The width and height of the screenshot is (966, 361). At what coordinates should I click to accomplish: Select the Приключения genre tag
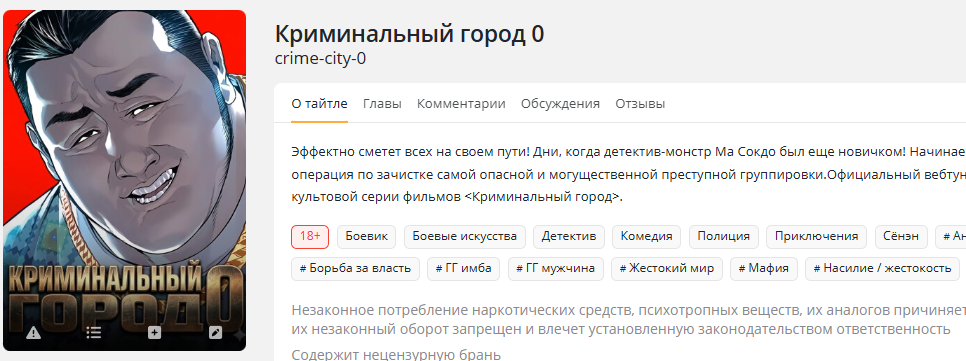[x=816, y=237]
